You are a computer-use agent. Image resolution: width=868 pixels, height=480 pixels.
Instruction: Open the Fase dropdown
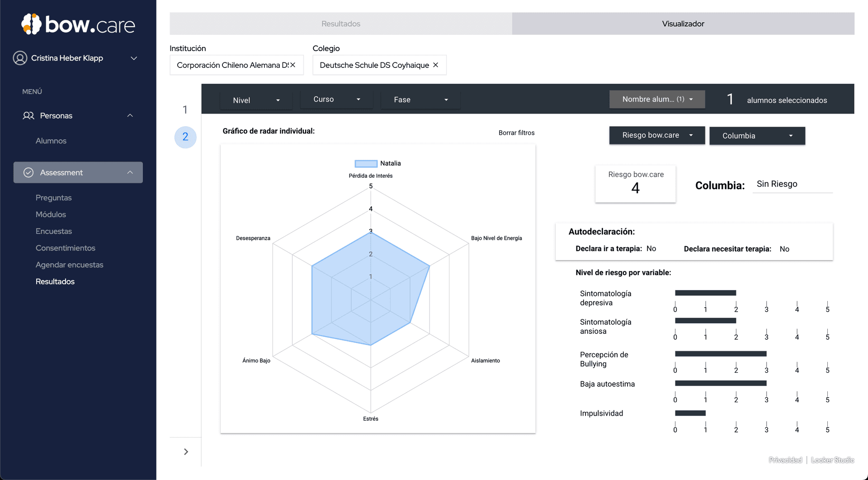(x=420, y=100)
